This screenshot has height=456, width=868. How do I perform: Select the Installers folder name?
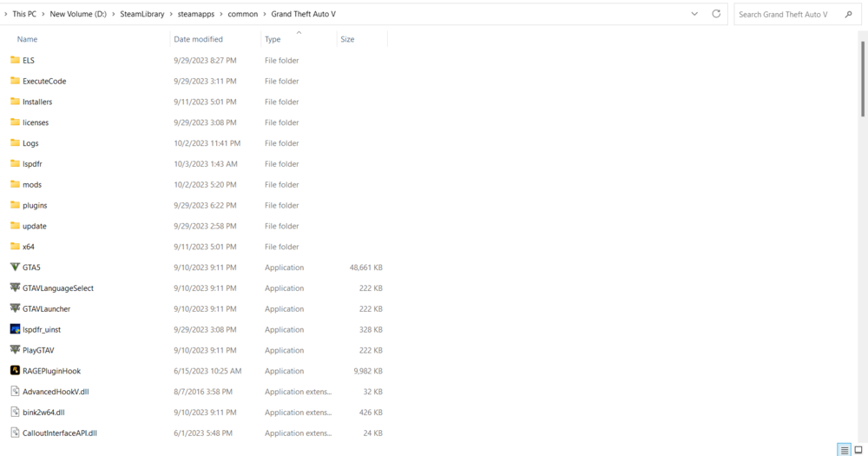click(x=37, y=102)
